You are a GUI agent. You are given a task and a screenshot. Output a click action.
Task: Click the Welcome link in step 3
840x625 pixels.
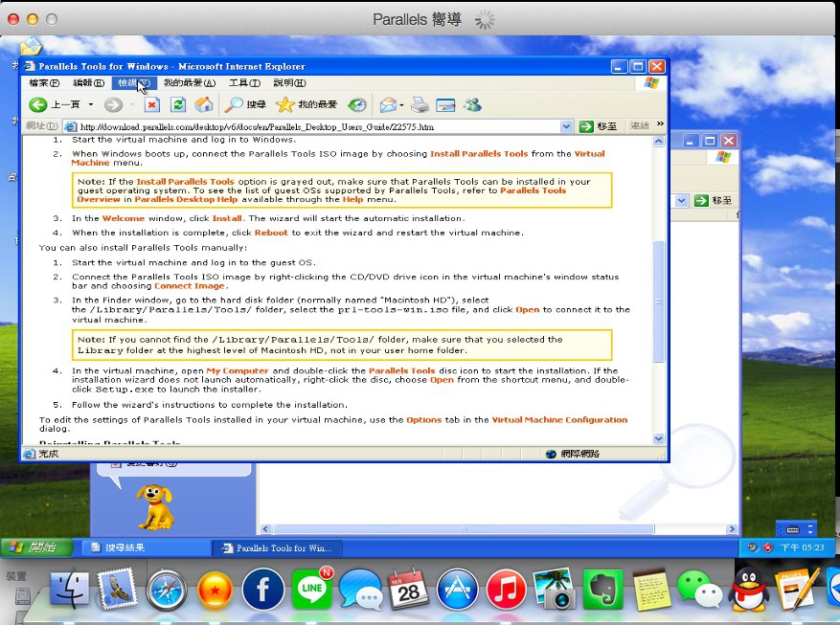pyautogui.click(x=124, y=218)
